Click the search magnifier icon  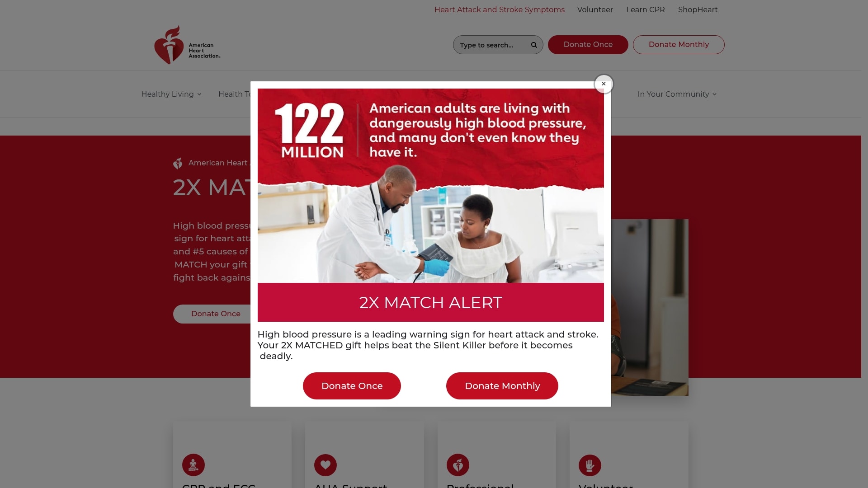pyautogui.click(x=534, y=45)
